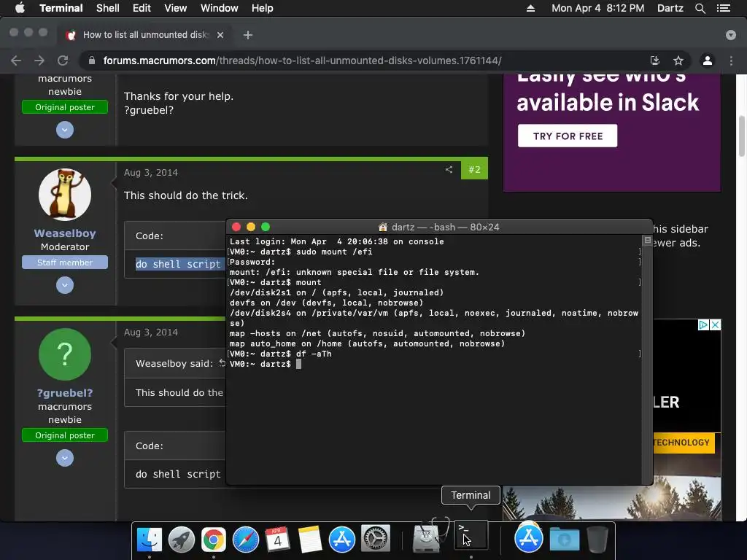Open Chrome tab search dropdown arrow

pos(731,35)
